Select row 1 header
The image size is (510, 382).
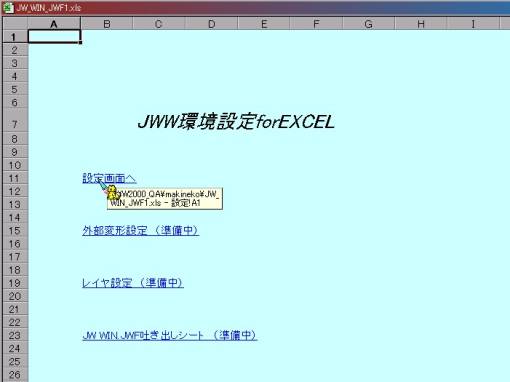click(x=15, y=37)
